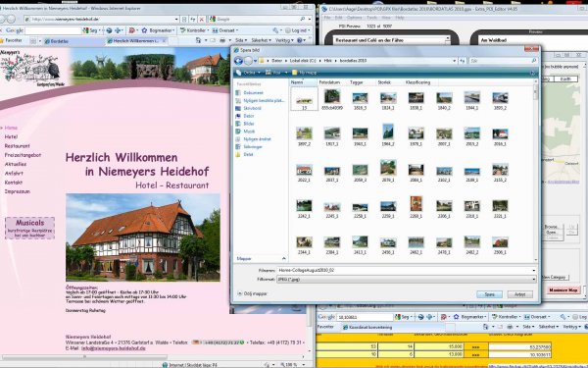Select Herzlich Willkommen tab in IE
This screenshot has height=368, width=588.
coord(136,40)
